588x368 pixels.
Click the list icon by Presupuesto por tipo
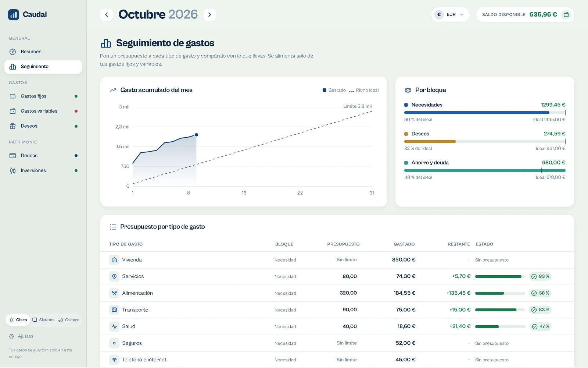coord(113,227)
